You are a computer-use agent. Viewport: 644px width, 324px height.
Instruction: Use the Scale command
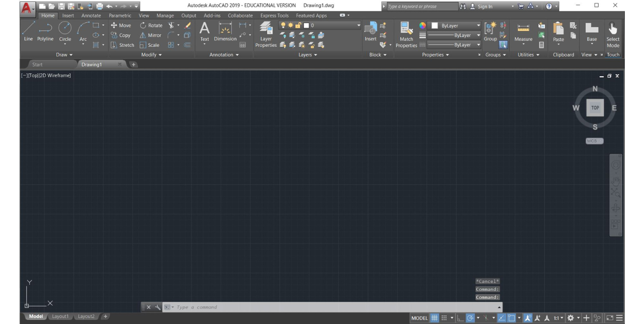coord(149,45)
